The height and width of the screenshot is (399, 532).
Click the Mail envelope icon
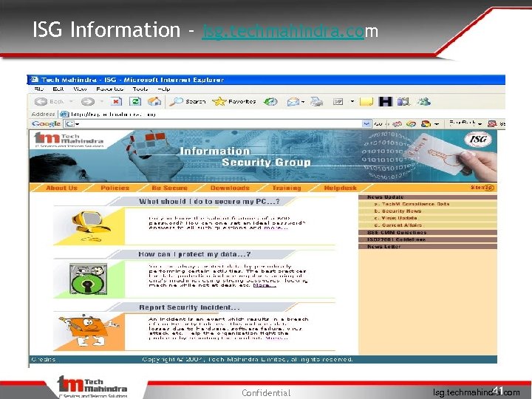293,101
